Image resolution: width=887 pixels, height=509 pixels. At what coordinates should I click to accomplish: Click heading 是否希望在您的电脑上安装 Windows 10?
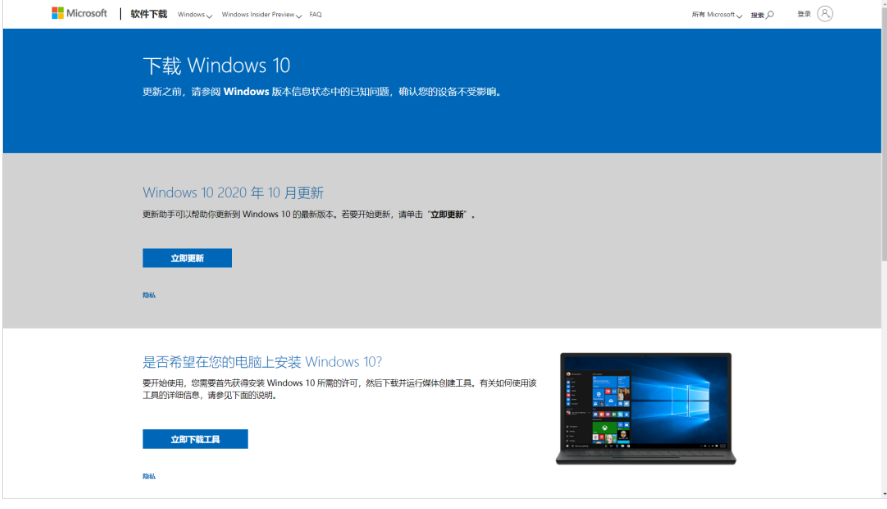pos(262,362)
